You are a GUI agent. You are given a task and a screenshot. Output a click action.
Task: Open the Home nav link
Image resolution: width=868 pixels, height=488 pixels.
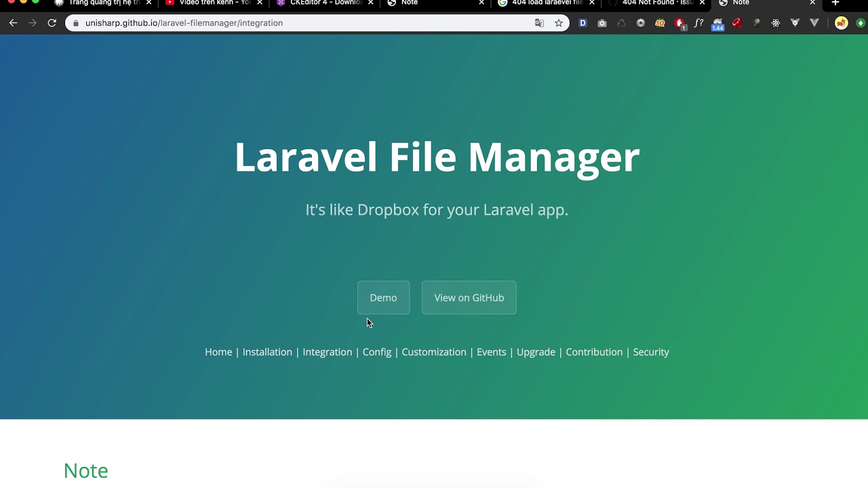218,352
